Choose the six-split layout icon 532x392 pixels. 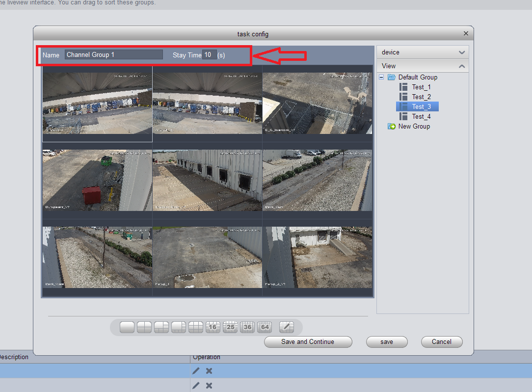point(161,327)
